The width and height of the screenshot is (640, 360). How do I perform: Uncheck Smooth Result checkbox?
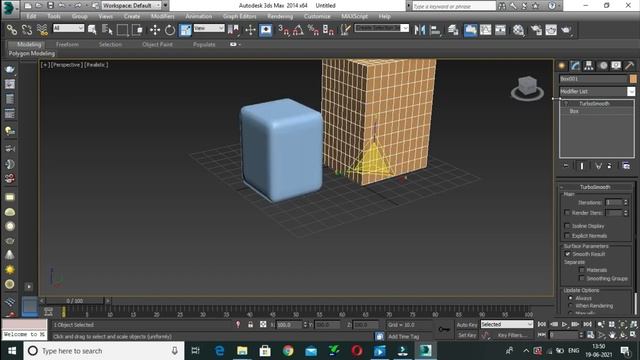(x=567, y=254)
